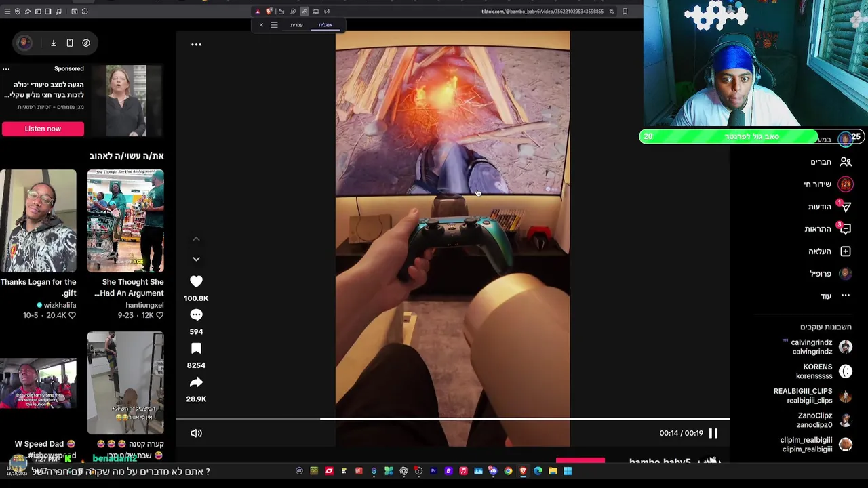This screenshot has width=868, height=488.
Task: Open the 'W Speed Dad' video thumbnail
Action: pyautogui.click(x=38, y=383)
